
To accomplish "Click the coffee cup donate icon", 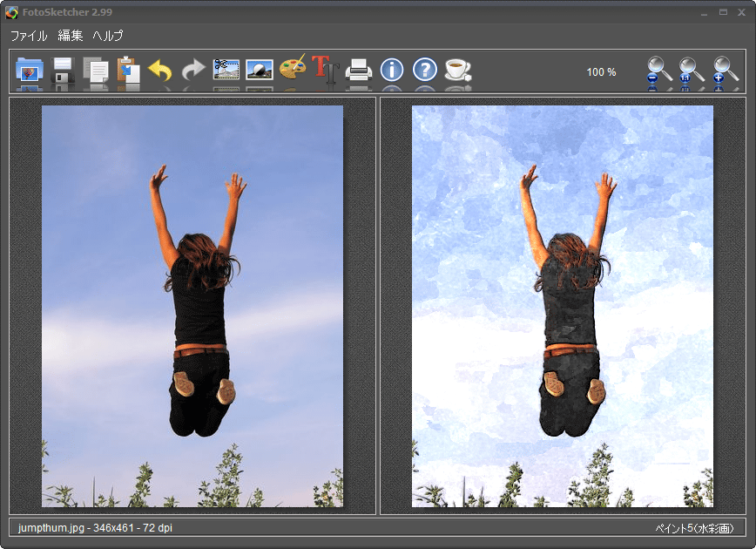I will (x=457, y=70).
